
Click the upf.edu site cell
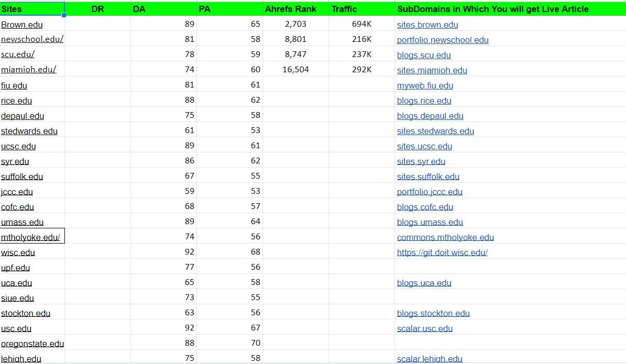click(x=32, y=267)
